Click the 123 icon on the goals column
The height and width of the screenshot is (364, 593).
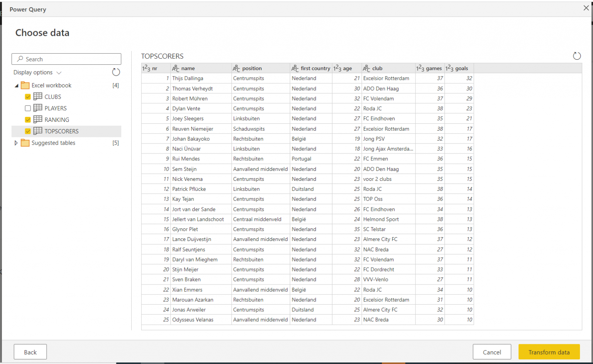449,68
